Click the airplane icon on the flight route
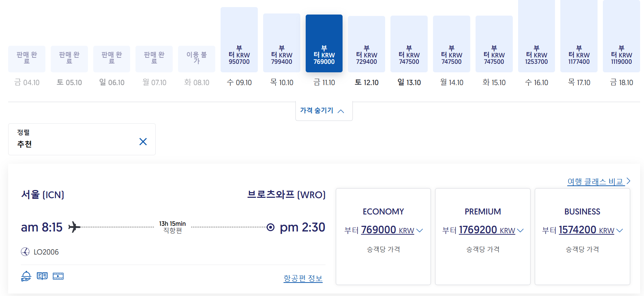Image resolution: width=644 pixels, height=296 pixels. click(74, 227)
